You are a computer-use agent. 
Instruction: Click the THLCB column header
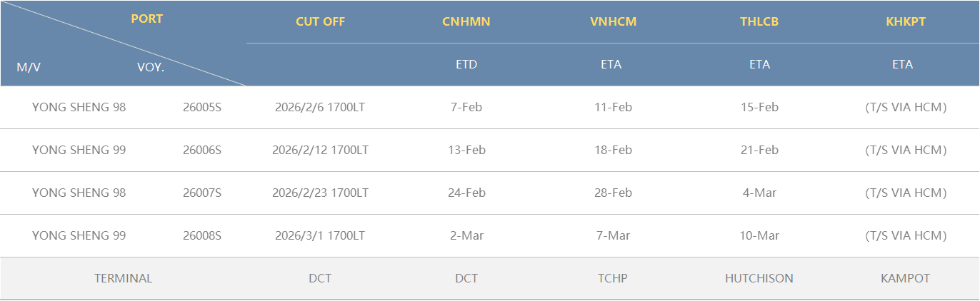759,21
